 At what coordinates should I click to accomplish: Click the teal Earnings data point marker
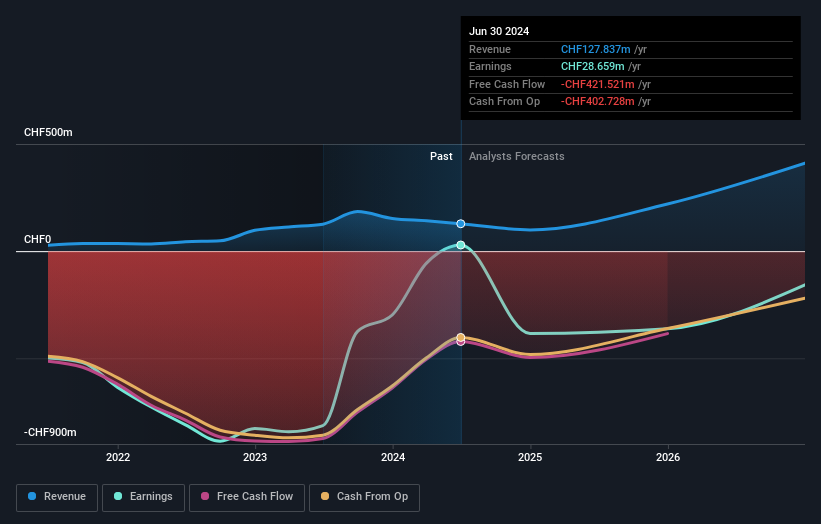461,245
